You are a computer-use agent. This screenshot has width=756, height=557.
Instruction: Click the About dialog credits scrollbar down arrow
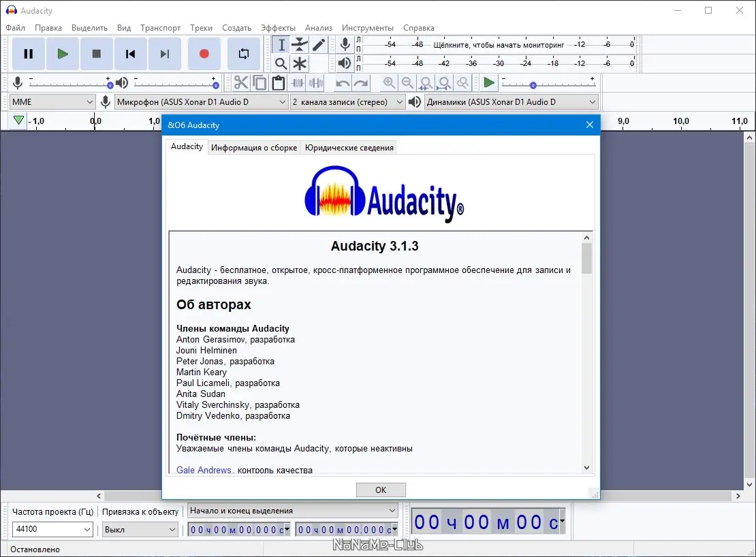tap(586, 467)
